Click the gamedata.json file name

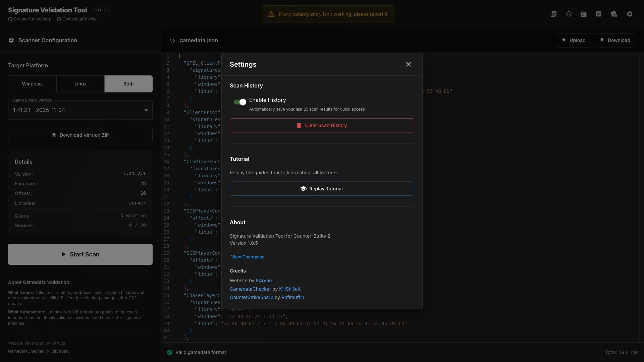199,40
